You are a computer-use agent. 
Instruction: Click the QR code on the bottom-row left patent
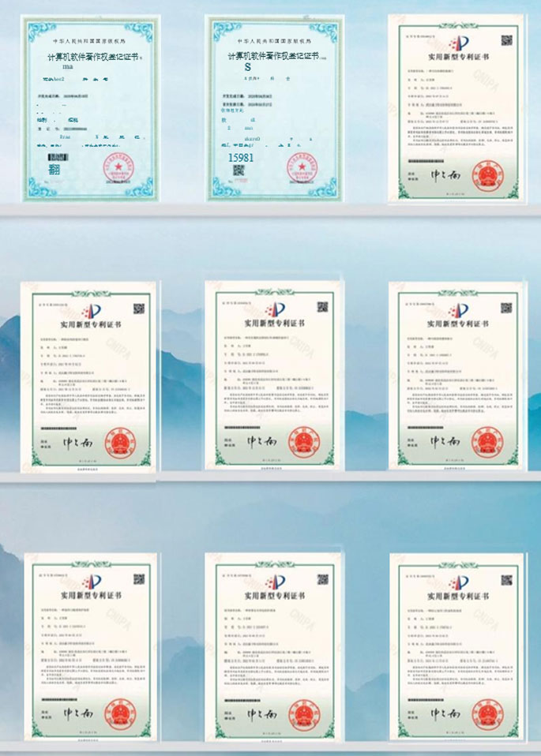click(x=139, y=579)
